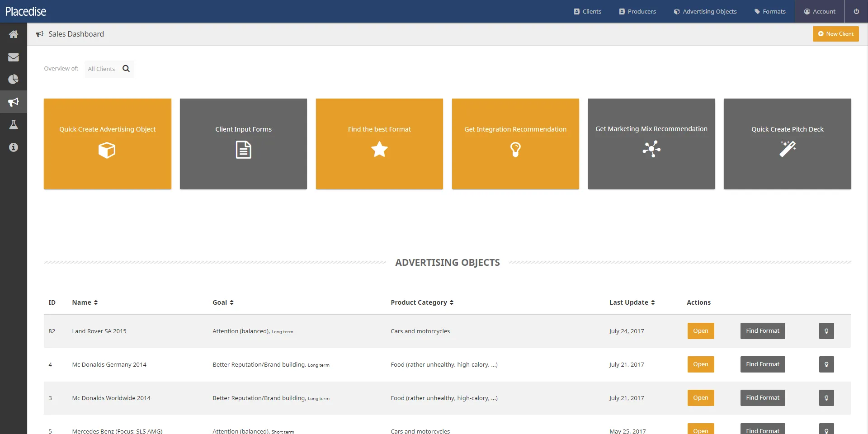
Task: Toggle sort order for Product Category
Action: point(451,302)
